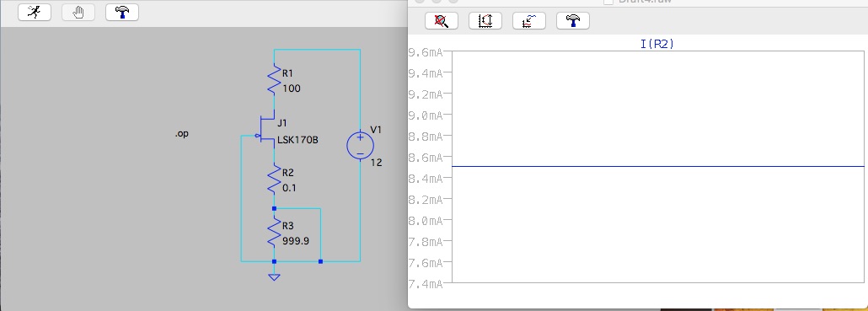Click the V1 12 value text

tap(377, 163)
